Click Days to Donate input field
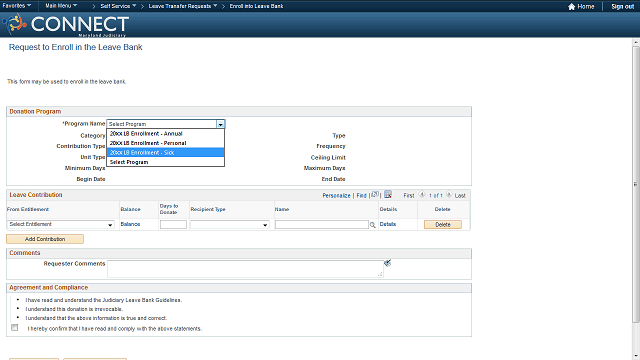Viewport: 640px width, 360px height. pos(173,224)
